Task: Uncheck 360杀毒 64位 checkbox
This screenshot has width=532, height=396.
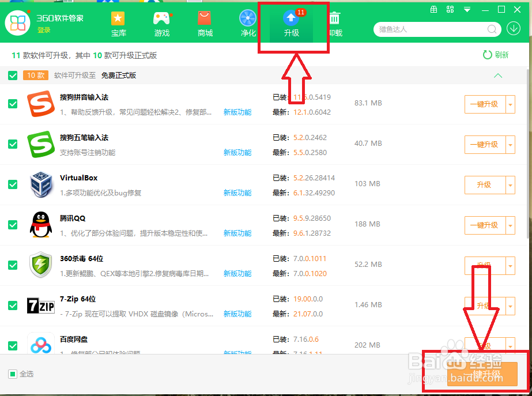Action: coord(13,265)
